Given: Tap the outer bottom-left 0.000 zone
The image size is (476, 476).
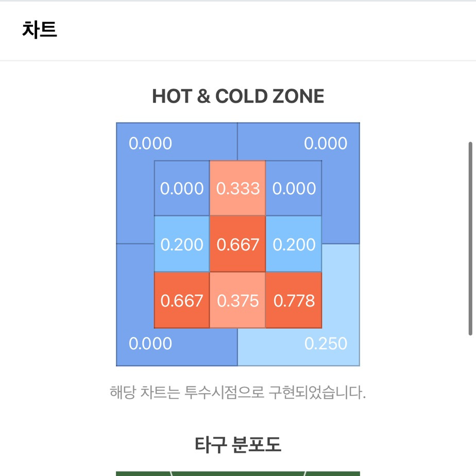Looking at the screenshot, I should [150, 343].
